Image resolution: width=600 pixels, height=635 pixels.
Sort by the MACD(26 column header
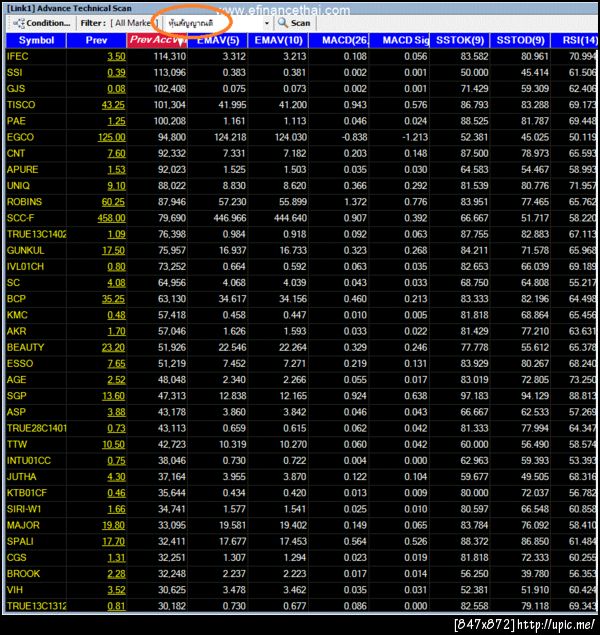[x=339, y=40]
